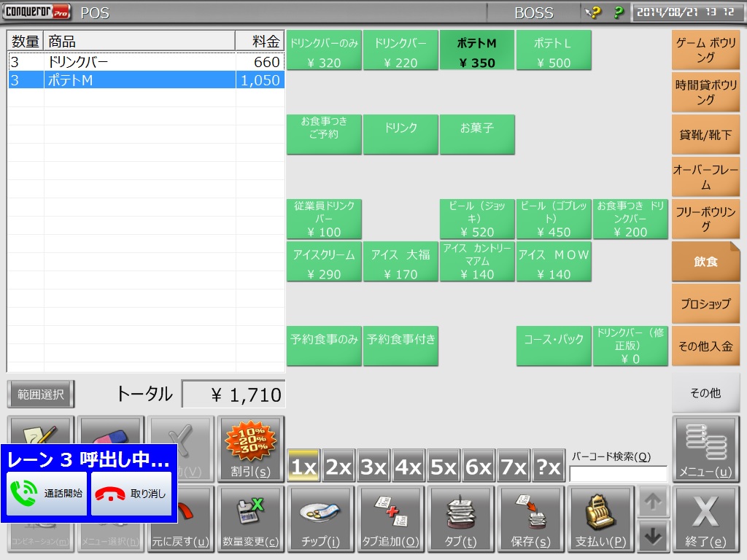Click the green question mark help icon
The width and height of the screenshot is (747, 560).
click(618, 13)
